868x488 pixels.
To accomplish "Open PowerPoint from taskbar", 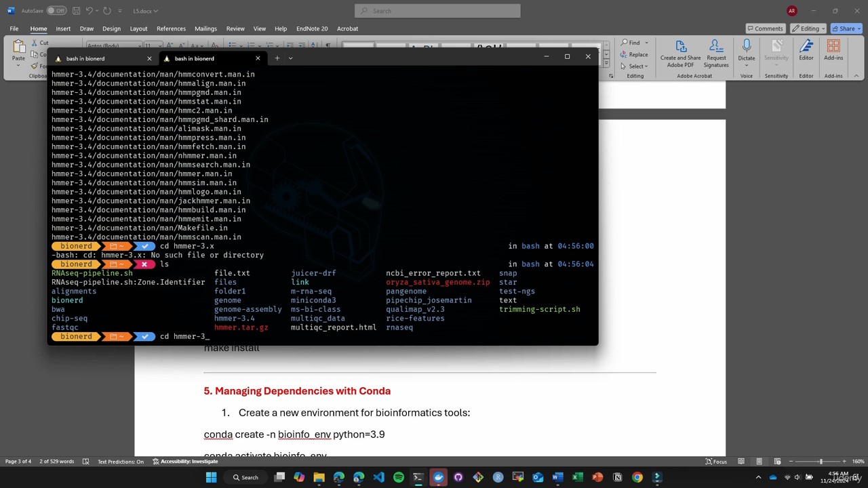I will (597, 477).
